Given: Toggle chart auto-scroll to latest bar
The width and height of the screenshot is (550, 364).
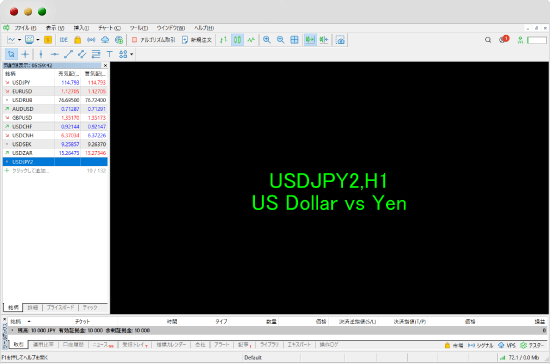Looking at the screenshot, I should click(x=310, y=40).
